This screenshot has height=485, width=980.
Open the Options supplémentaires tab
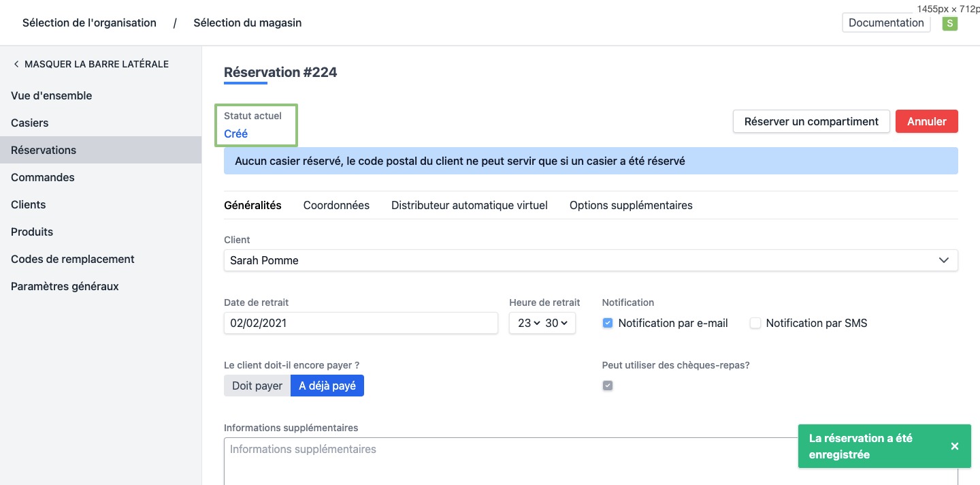point(631,205)
